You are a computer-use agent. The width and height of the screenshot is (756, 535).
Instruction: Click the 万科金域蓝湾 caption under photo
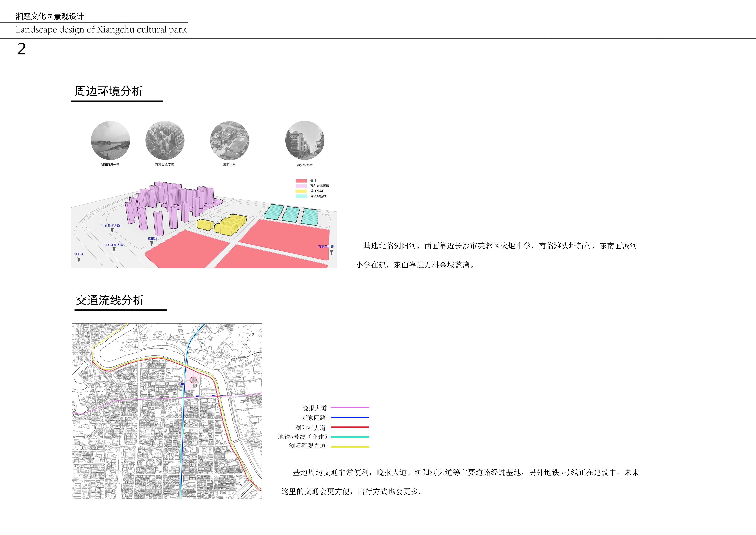(x=165, y=165)
